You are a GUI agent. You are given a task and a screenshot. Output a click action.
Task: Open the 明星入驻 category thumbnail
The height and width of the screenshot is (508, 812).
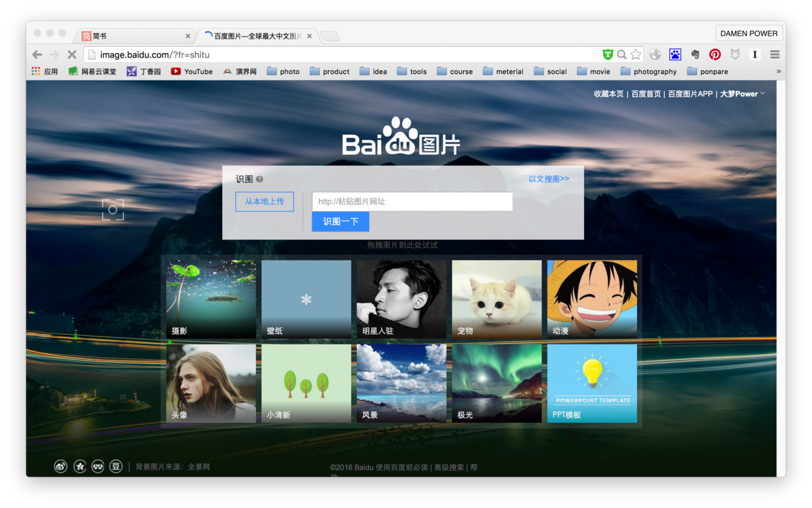[401, 299]
